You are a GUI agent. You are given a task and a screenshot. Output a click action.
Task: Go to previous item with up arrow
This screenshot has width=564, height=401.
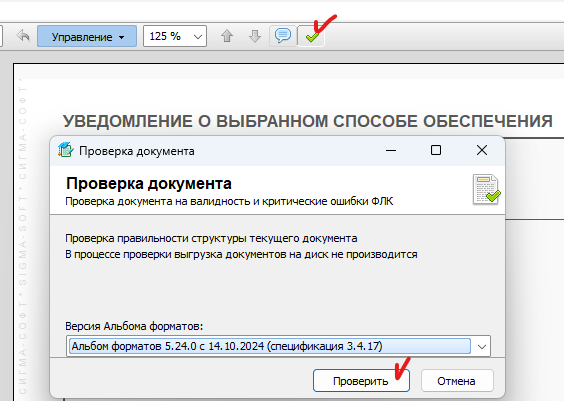click(x=227, y=36)
